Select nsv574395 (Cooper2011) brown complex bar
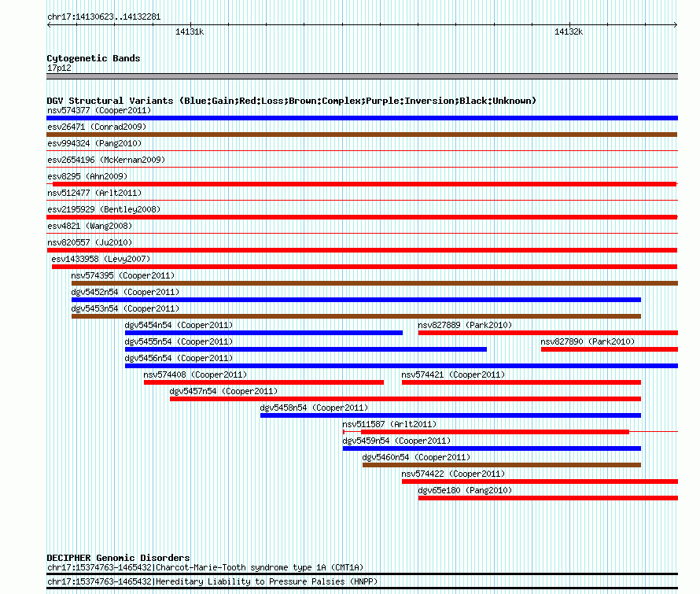 pyautogui.click(x=374, y=283)
